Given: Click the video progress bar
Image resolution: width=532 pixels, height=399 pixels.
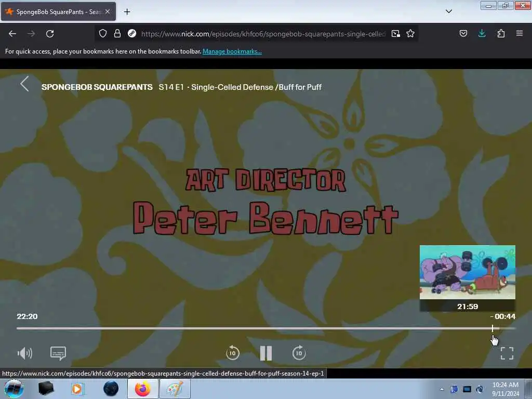Looking at the screenshot, I should (x=265, y=328).
